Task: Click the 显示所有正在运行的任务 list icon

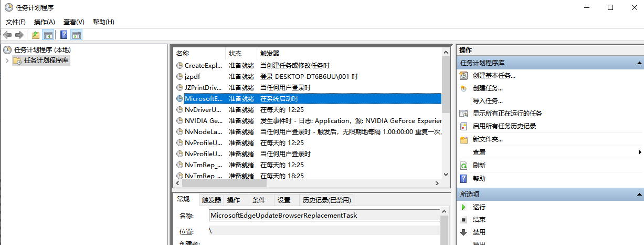Action: pos(463,114)
